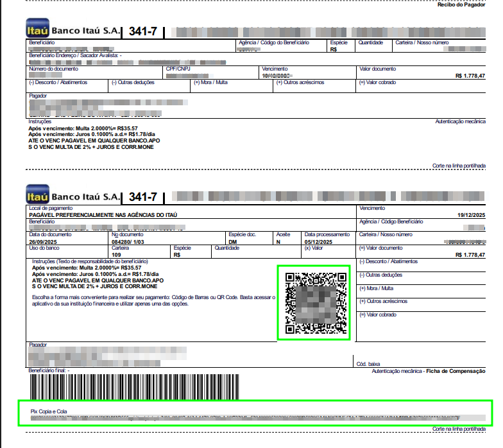Click the Aceite value N

[x=278, y=242]
